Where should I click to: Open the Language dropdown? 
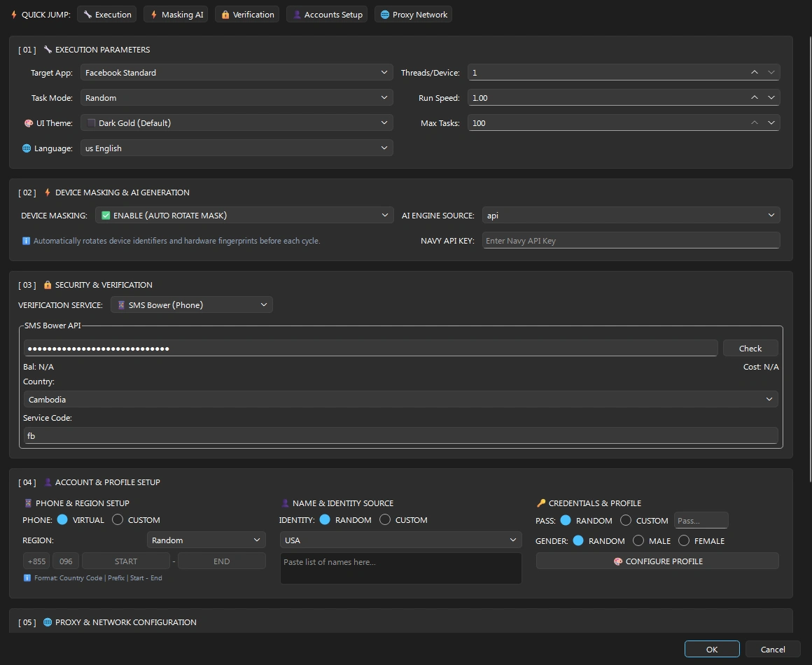237,148
